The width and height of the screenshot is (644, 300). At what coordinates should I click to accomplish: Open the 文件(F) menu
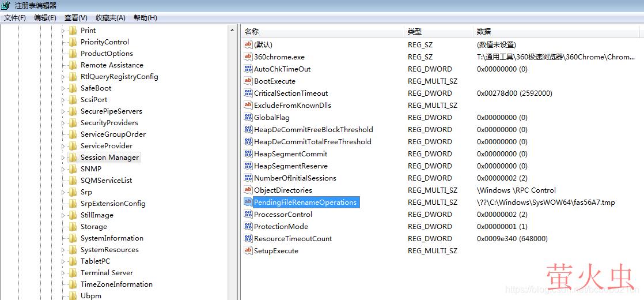coord(15,18)
